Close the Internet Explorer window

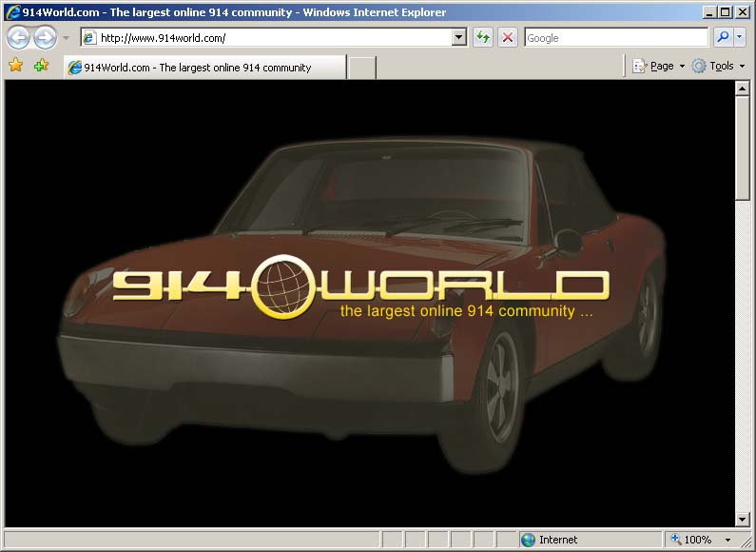tap(743, 12)
